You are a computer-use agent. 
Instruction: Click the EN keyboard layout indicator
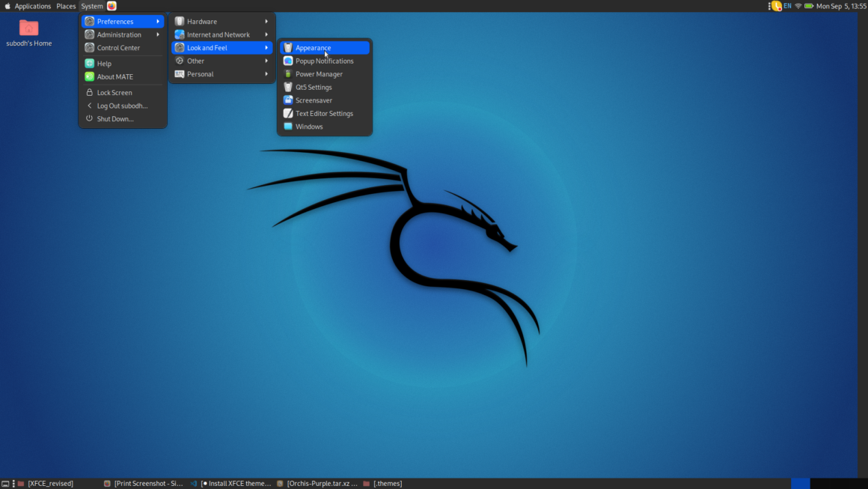point(789,6)
